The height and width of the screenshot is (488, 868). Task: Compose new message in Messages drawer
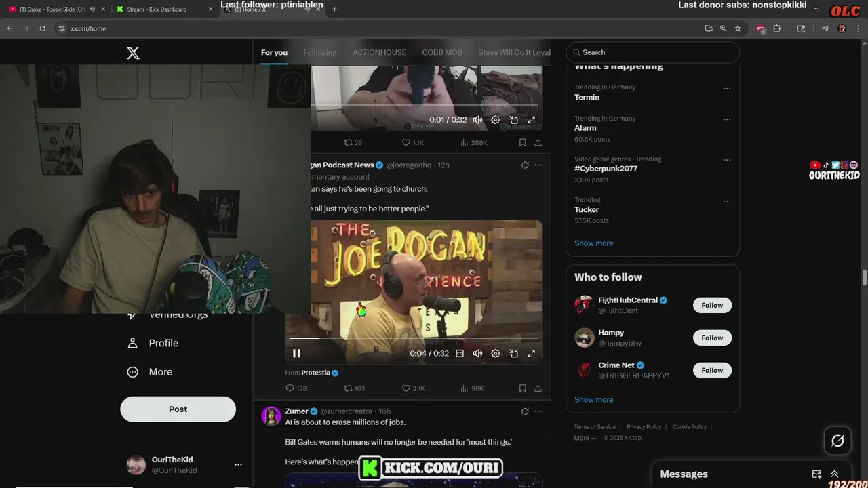pos(816,474)
